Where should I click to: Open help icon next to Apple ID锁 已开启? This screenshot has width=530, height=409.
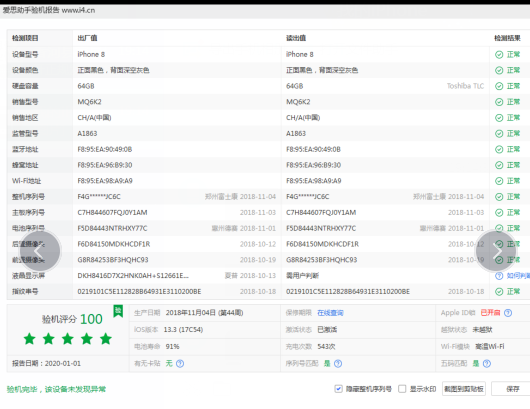pos(508,313)
